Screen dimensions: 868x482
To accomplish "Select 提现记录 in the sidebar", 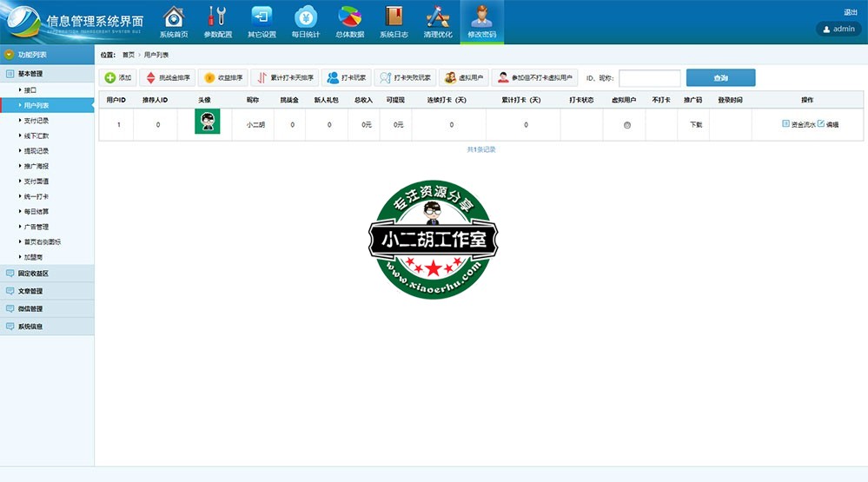I will pyautogui.click(x=36, y=150).
